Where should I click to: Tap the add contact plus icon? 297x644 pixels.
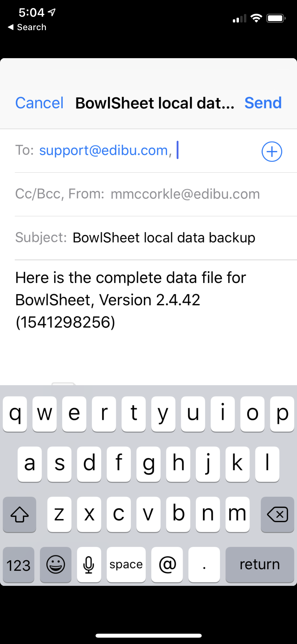272,151
